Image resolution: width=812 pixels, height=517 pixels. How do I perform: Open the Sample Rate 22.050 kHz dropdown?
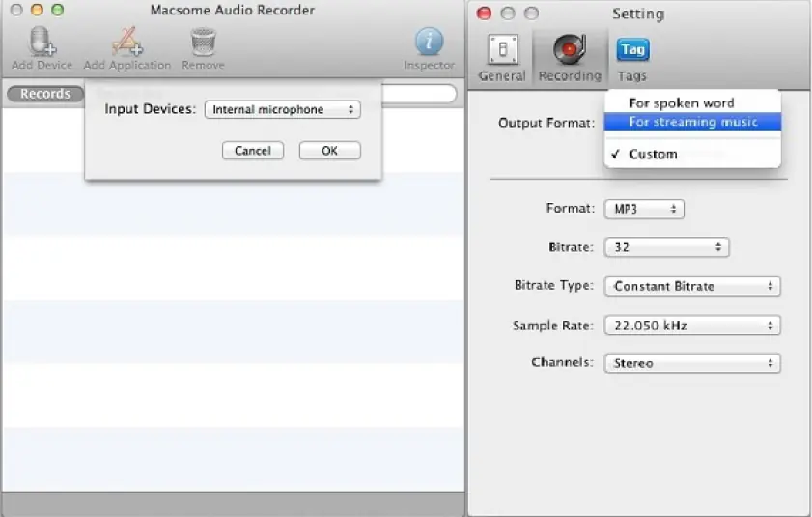coord(692,326)
